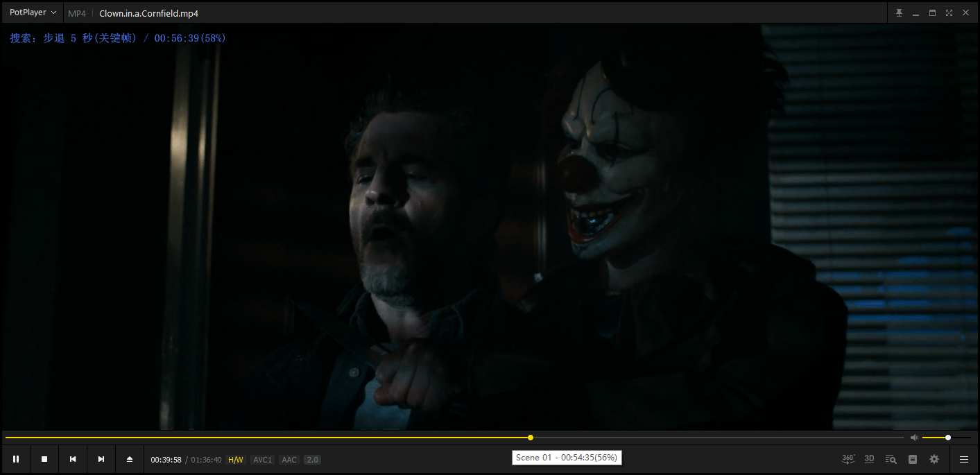Switch to fullscreen mode icon
This screenshot has height=475, width=980.
point(949,12)
